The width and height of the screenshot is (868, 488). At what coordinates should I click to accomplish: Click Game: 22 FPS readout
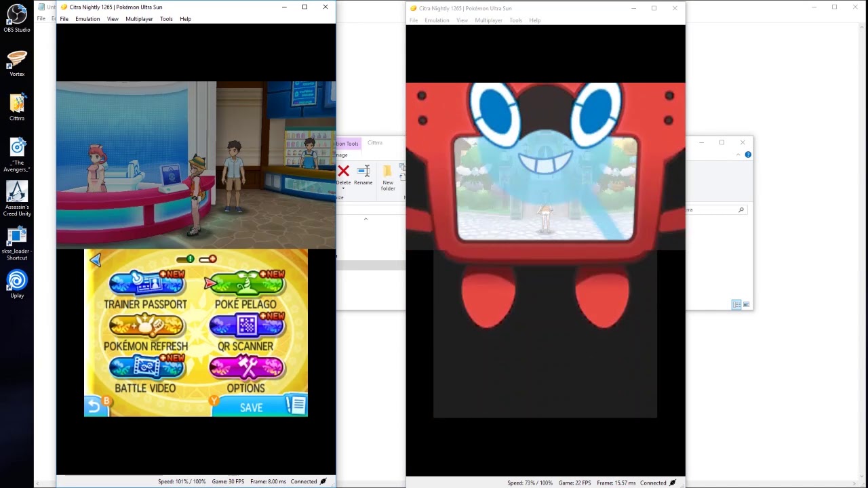(x=575, y=483)
